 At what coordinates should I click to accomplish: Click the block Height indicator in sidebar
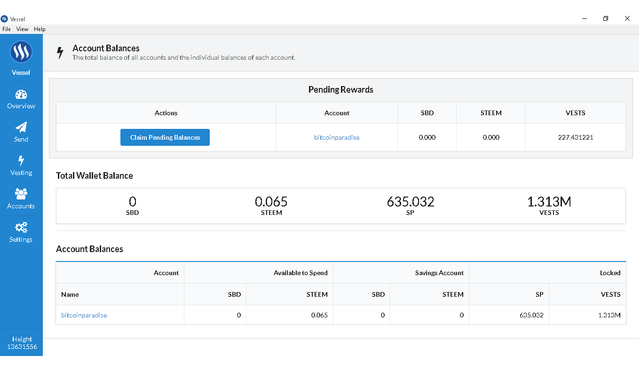pos(22,343)
